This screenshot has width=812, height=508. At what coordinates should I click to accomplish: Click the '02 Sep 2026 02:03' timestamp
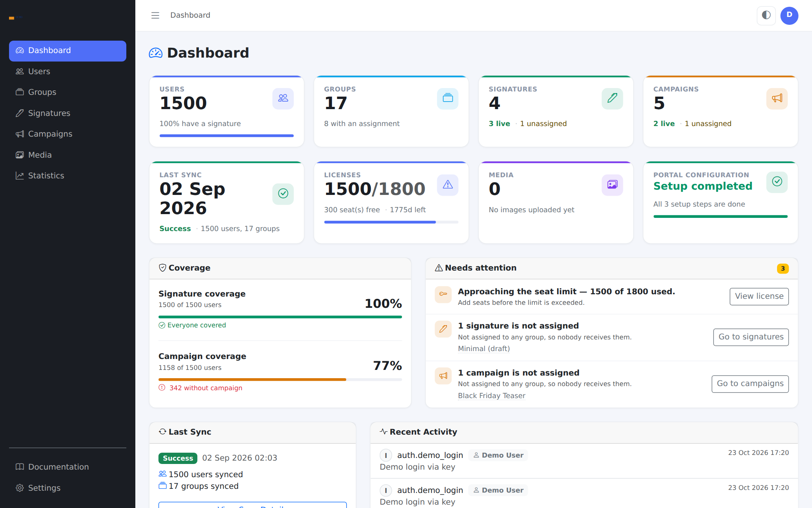tap(239, 458)
